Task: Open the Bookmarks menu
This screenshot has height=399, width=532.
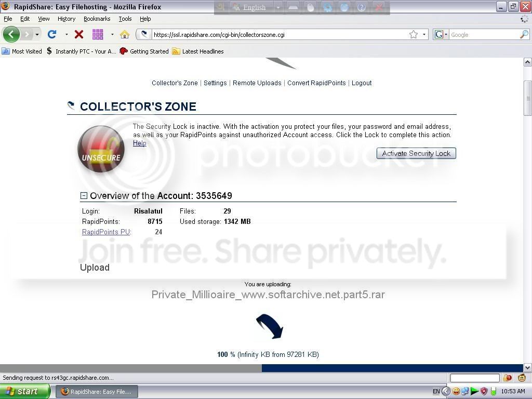Action: point(97,19)
